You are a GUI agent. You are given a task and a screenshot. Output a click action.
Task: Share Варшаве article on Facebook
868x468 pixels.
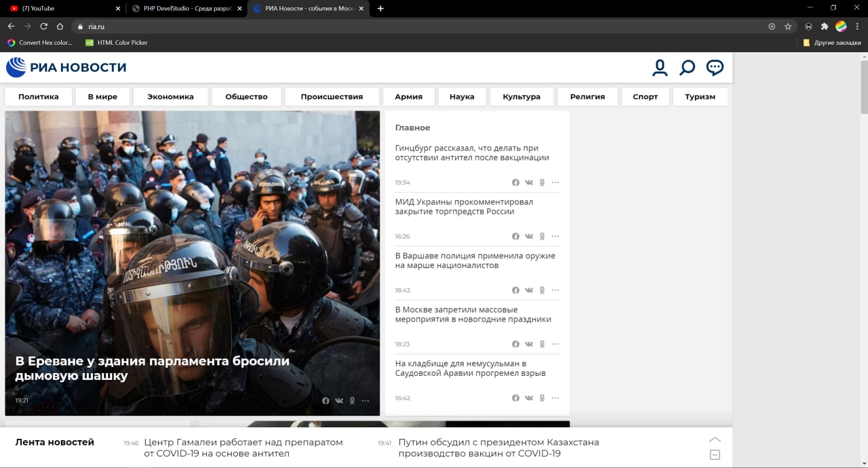(x=516, y=290)
